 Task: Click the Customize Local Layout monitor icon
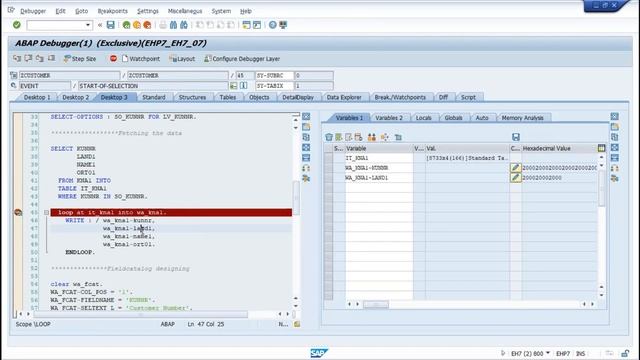click(283, 25)
